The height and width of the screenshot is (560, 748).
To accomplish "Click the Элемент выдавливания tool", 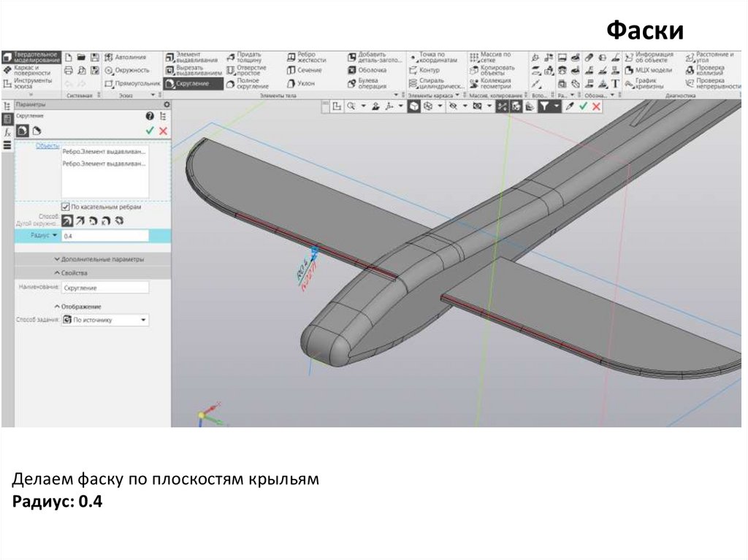I will [x=192, y=57].
